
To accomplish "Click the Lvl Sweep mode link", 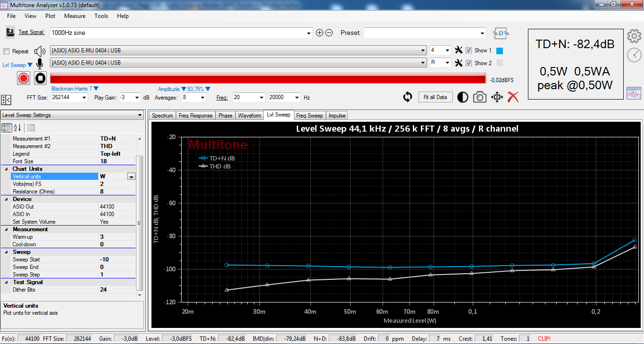I will pyautogui.click(x=17, y=65).
